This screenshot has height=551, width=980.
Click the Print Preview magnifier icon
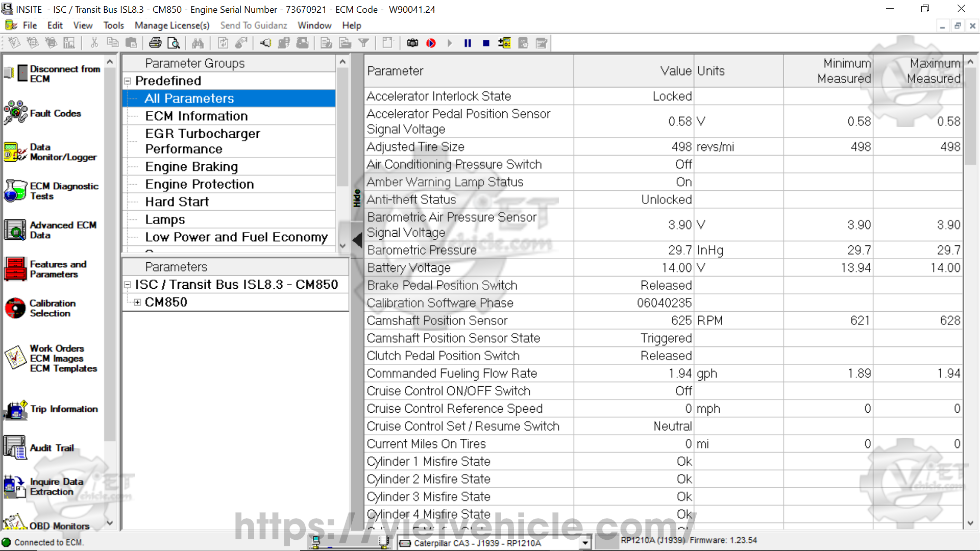coord(174,43)
